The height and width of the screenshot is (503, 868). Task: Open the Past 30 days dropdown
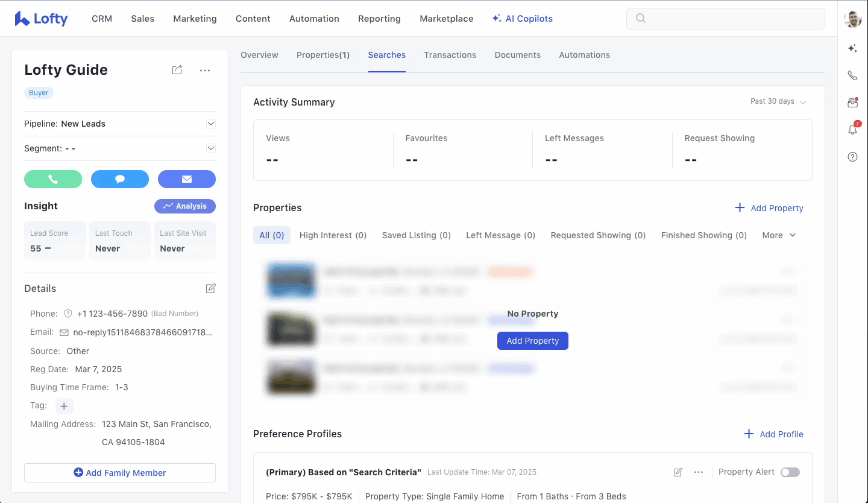point(778,102)
